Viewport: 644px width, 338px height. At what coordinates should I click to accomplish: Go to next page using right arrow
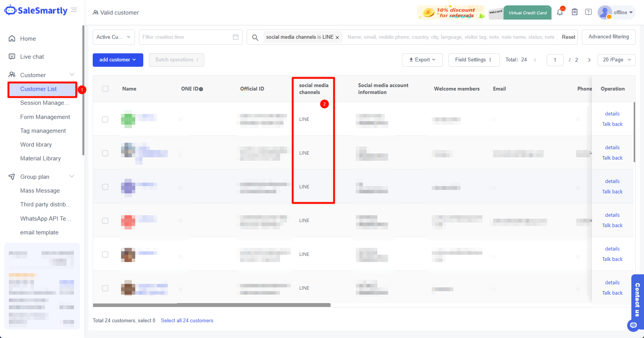tap(589, 60)
